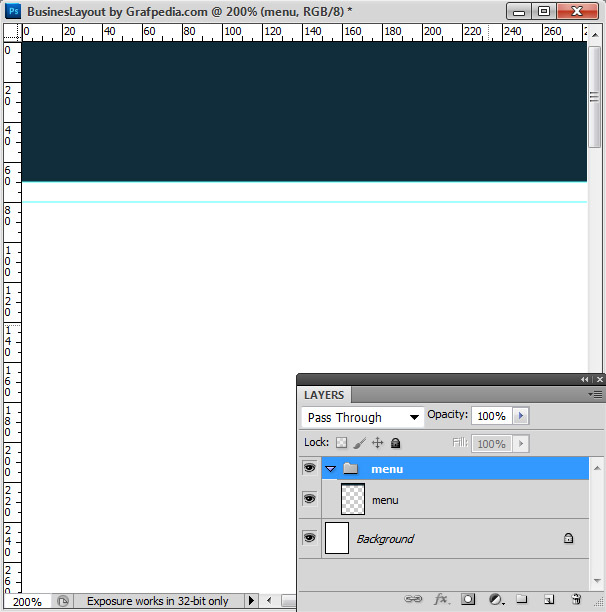
Task: Toggle lock transparent pixels
Action: pos(341,443)
